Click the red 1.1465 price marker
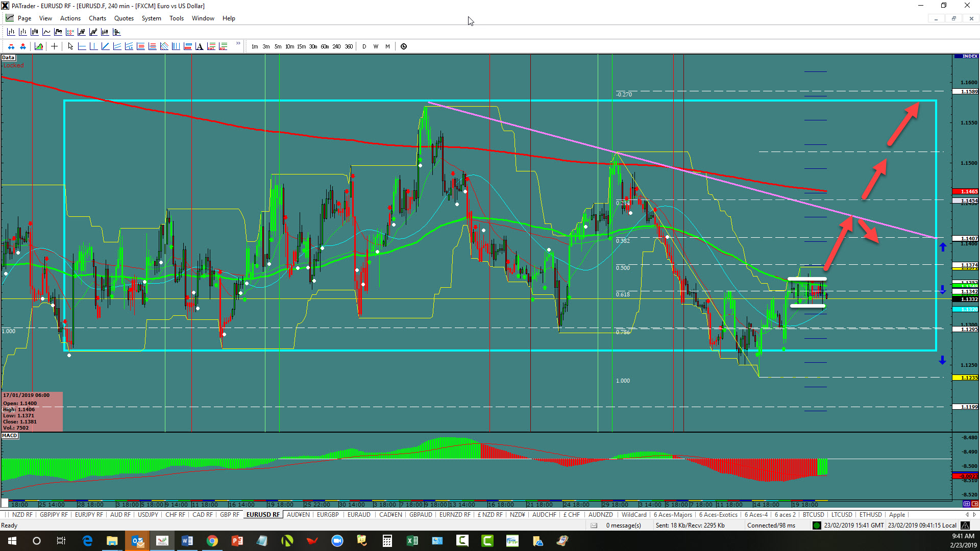The image size is (980, 551). (965, 192)
